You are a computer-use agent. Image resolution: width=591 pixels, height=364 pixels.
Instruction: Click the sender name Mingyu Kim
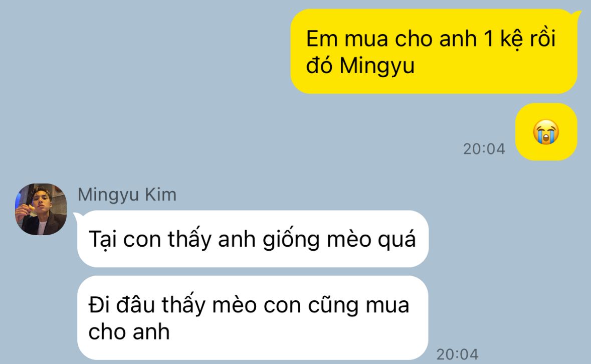pos(127,195)
